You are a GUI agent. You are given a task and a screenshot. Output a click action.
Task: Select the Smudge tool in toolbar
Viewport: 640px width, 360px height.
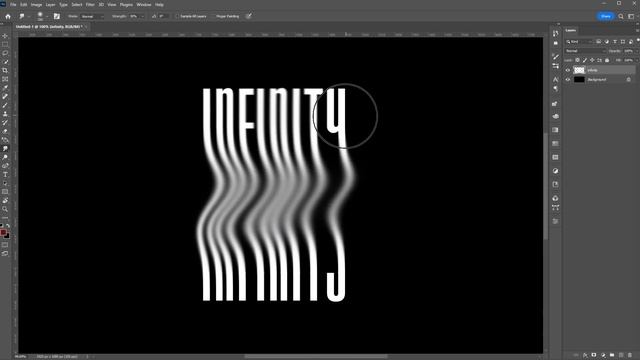click(5, 149)
